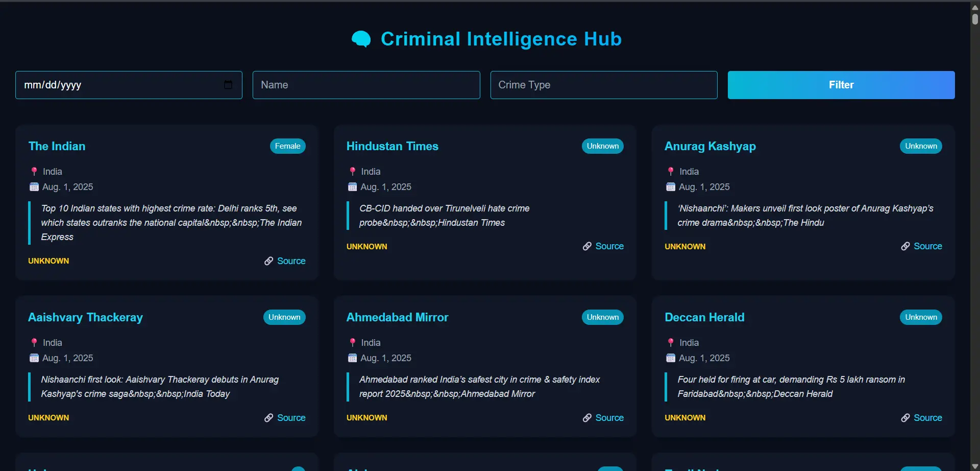This screenshot has height=471, width=980.
Task: Click Unknown badge on Hindustan Times card
Action: 602,146
